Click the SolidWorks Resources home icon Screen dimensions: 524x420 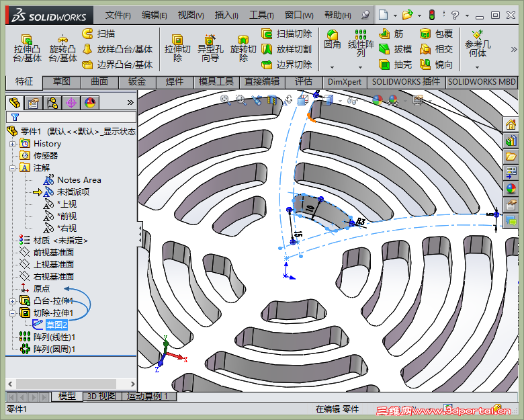pyautogui.click(x=511, y=124)
